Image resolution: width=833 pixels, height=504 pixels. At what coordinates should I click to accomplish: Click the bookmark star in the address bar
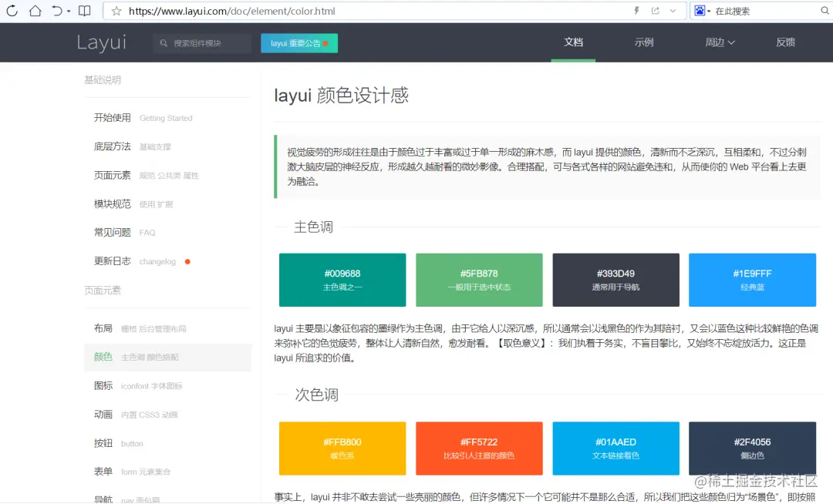(117, 11)
